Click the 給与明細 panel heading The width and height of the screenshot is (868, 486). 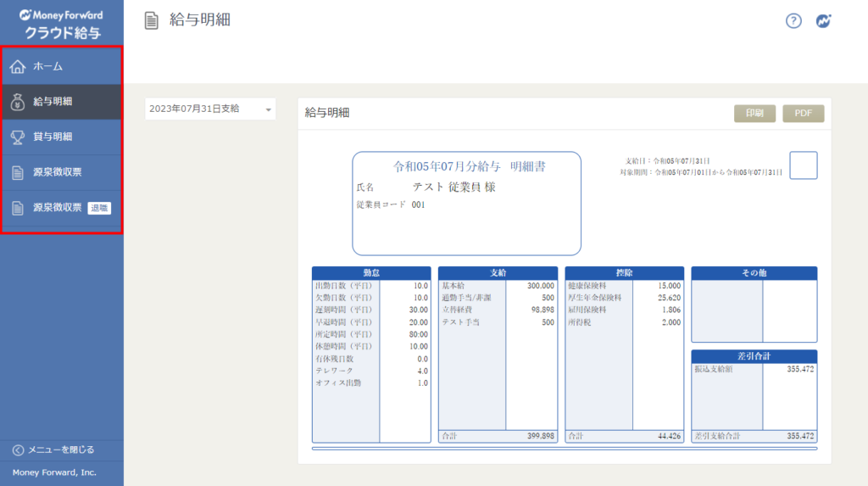click(x=327, y=113)
